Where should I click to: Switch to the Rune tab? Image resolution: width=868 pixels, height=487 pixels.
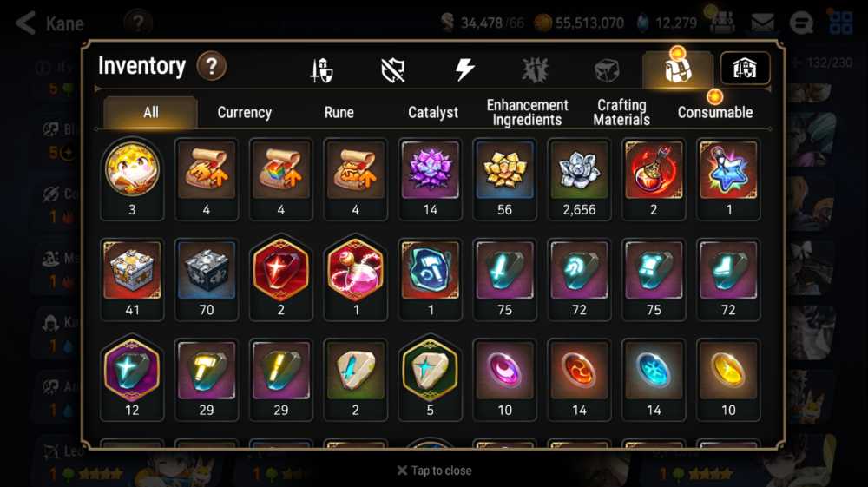339,112
